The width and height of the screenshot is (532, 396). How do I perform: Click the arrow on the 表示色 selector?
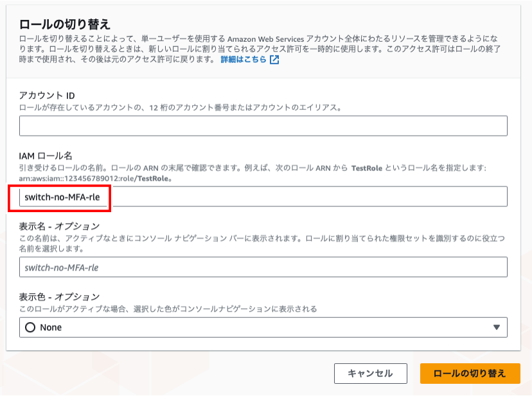[496, 327]
